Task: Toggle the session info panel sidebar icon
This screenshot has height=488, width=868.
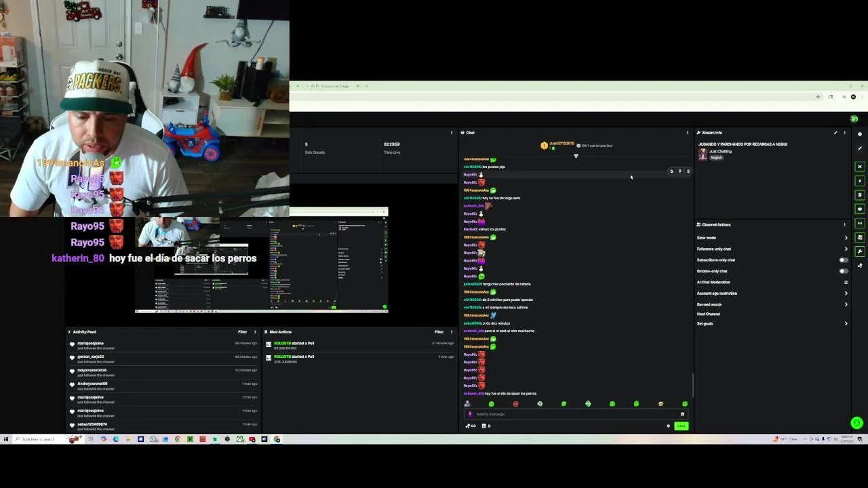Action: (860, 167)
